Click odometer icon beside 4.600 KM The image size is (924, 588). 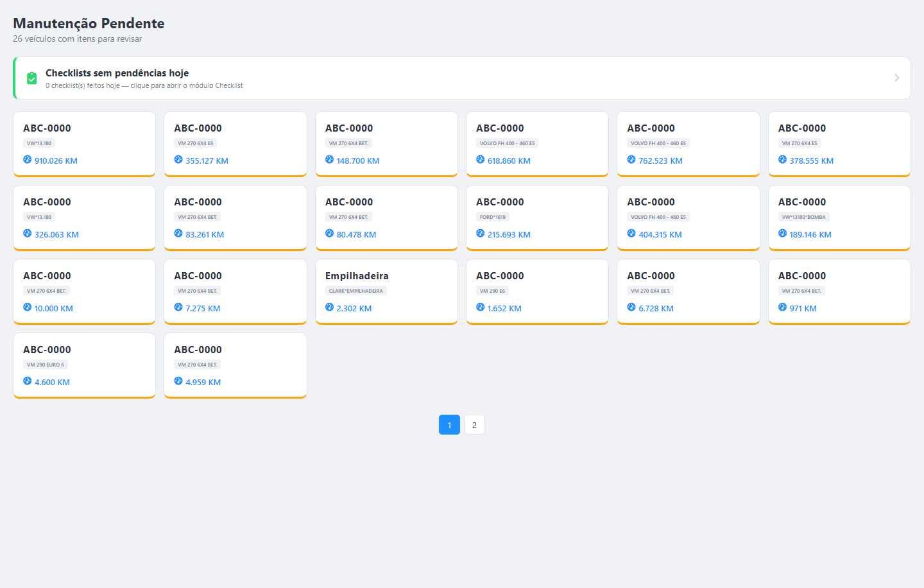(28, 381)
